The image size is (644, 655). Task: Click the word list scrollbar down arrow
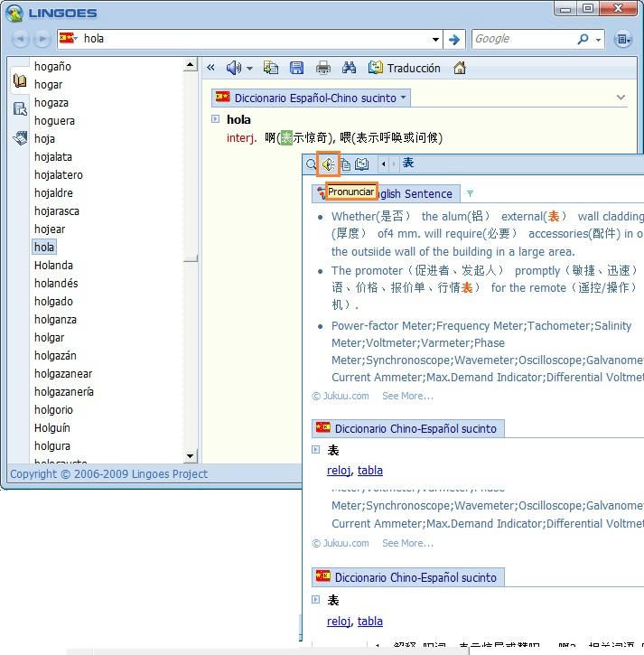191,455
